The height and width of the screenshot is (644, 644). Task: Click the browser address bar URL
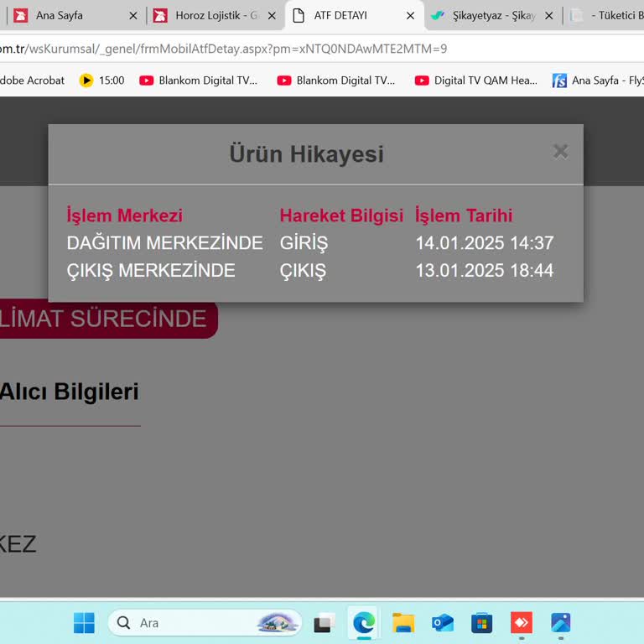click(223, 49)
